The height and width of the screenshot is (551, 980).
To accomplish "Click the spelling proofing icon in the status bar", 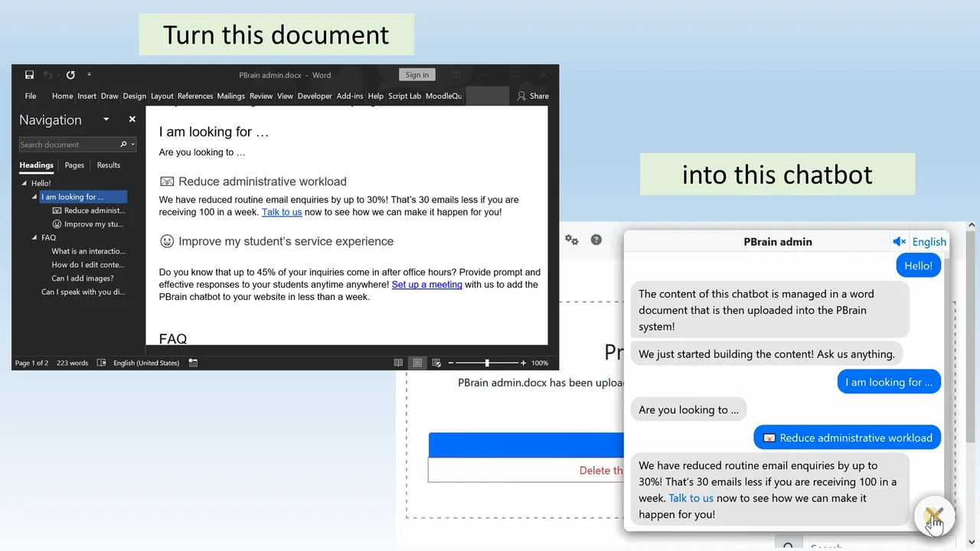I will (102, 363).
